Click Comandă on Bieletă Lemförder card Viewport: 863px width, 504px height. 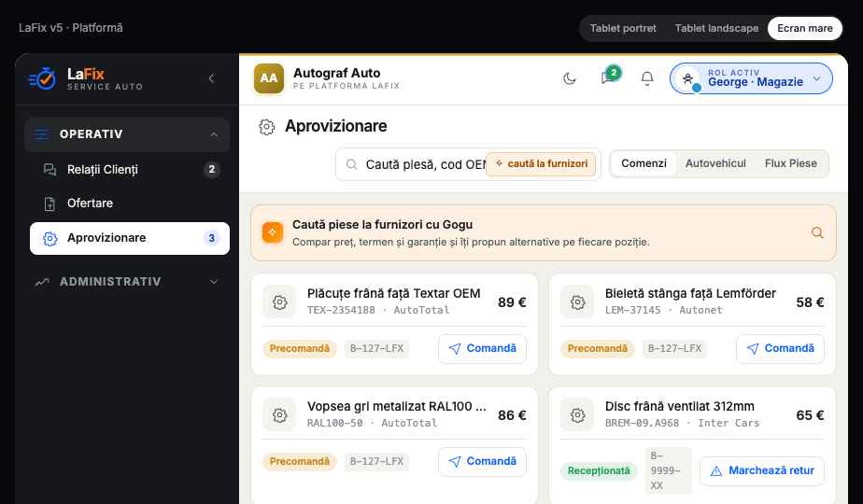780,348
